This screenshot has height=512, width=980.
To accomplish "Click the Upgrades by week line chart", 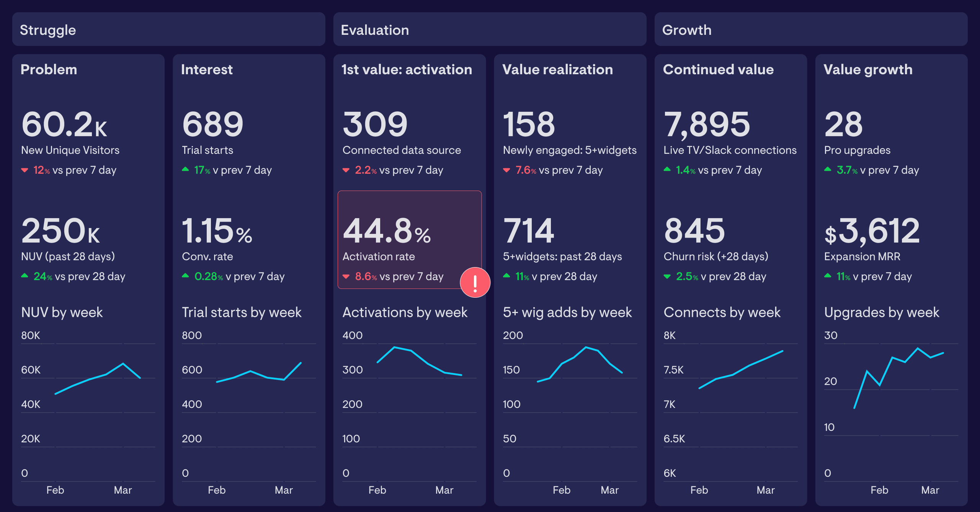I will [x=892, y=357].
